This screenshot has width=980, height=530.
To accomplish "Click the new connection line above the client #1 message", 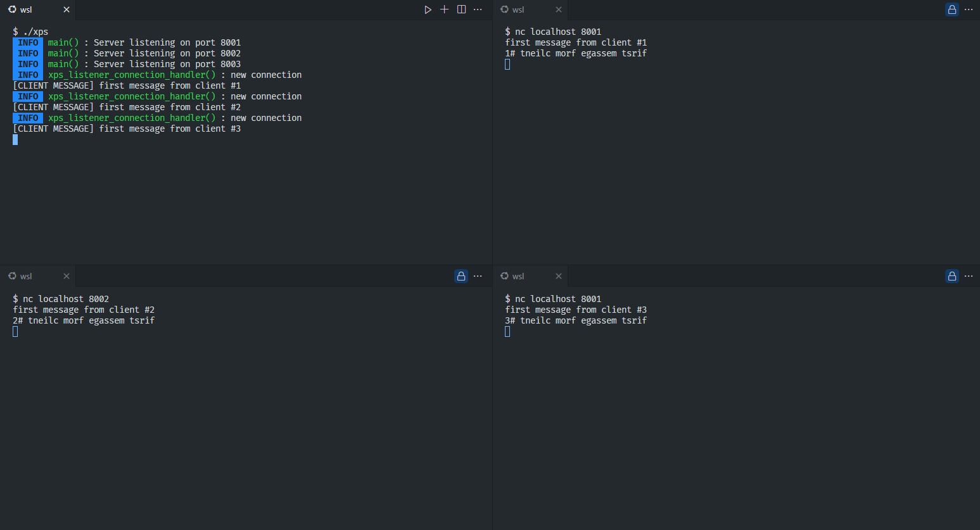I will 157,75.
